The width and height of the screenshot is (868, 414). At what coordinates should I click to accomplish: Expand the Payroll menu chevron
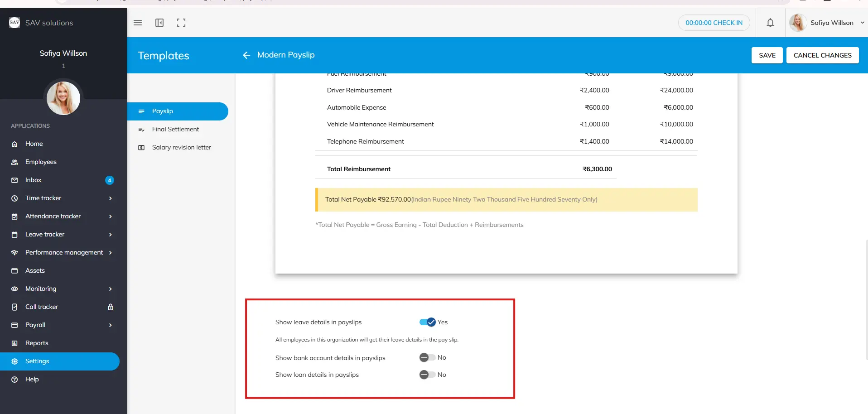(110, 325)
